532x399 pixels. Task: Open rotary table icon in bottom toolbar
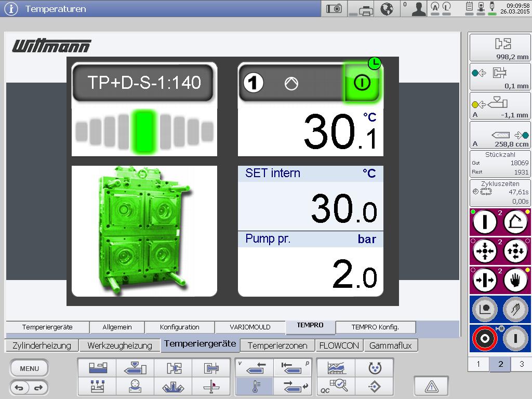pos(135,386)
